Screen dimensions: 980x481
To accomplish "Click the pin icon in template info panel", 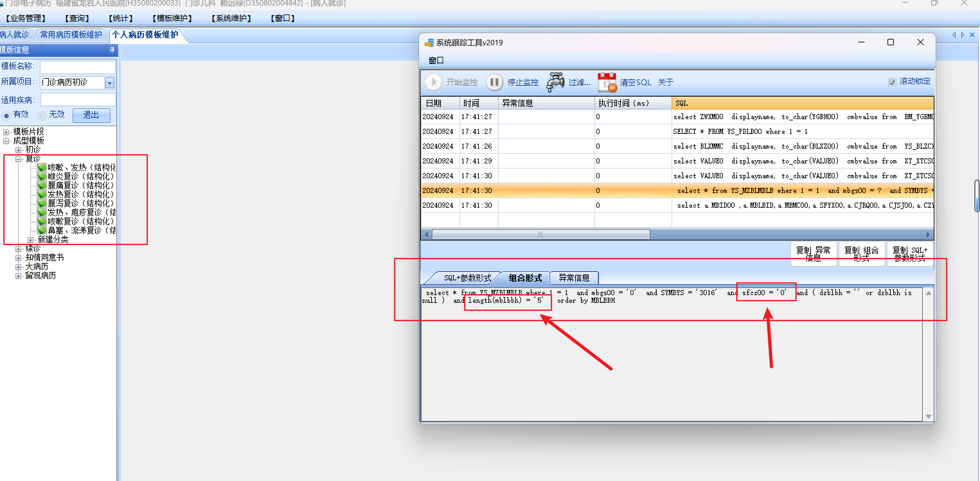I will point(112,50).
